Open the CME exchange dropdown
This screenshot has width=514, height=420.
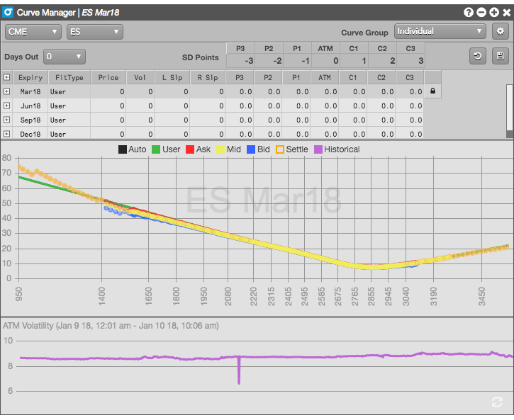click(33, 32)
